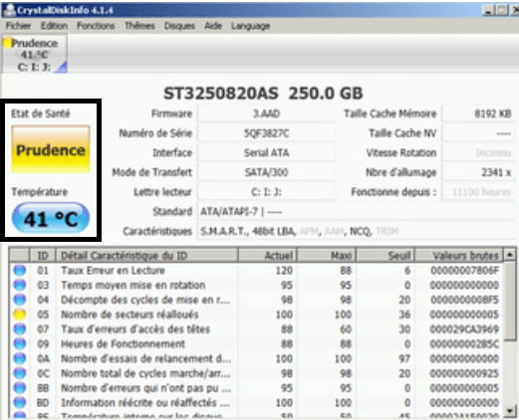This screenshot has height=420, width=519.
Task: Click the blue status icon for ID 0C
Action: click(20, 373)
